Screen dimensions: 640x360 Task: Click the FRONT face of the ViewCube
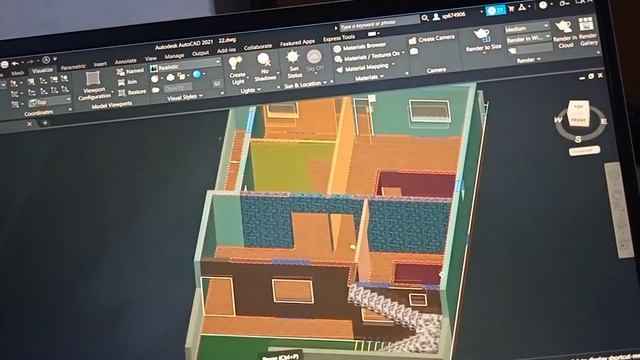pos(578,120)
